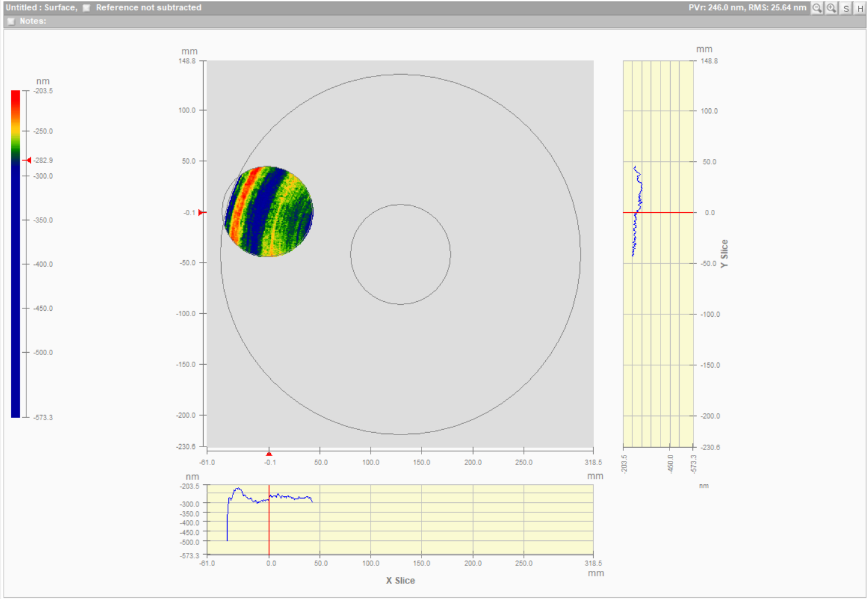
Task: Click the red Y-axis slice marker at -0.1
Action: 201,212
